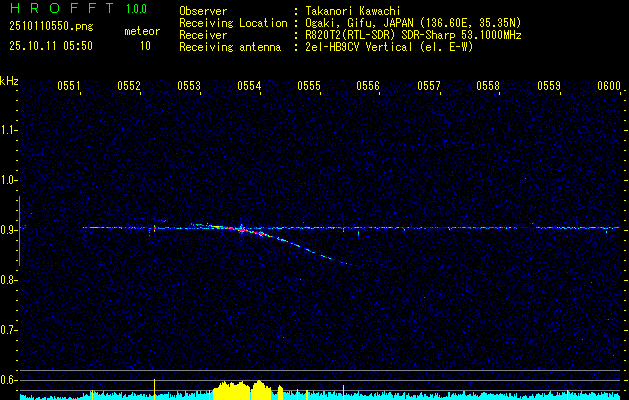This screenshot has width=629, height=400.
Task: Click the kHz unit label
Action: click(x=9, y=81)
